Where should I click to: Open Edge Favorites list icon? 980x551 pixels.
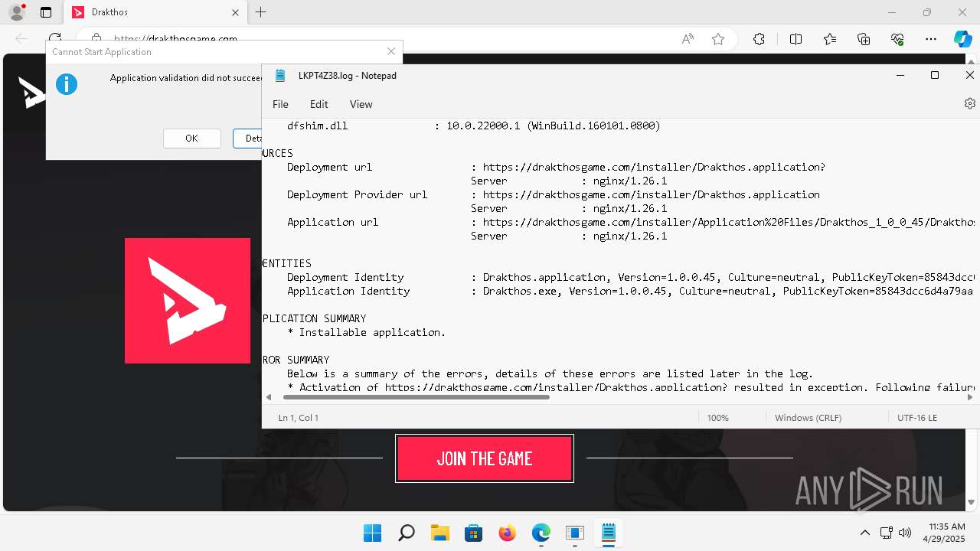point(830,39)
